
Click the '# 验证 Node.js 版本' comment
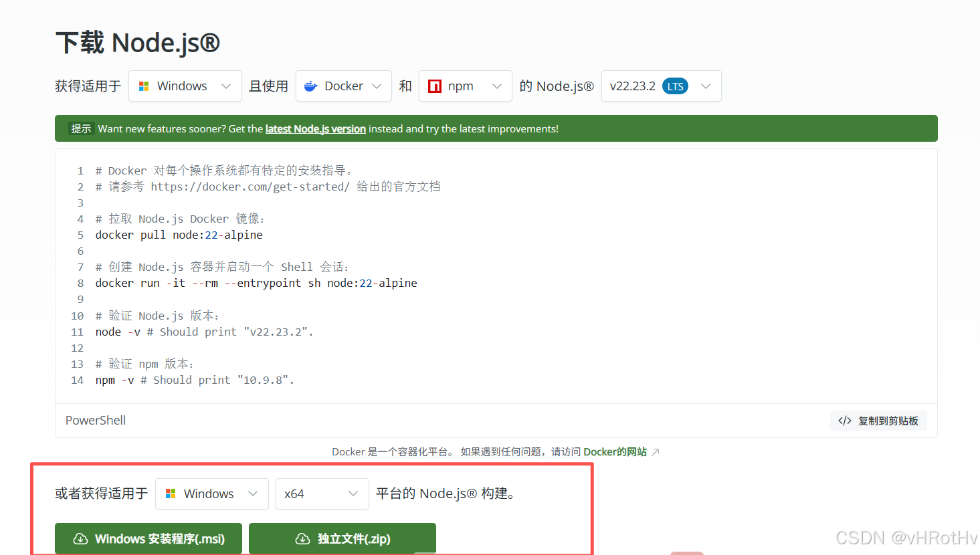click(x=157, y=316)
